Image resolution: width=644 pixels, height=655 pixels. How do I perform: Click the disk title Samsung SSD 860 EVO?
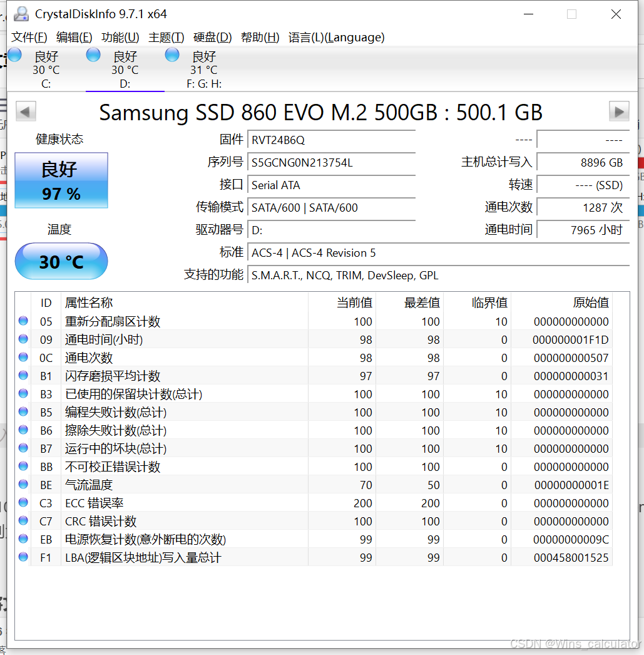(x=320, y=112)
